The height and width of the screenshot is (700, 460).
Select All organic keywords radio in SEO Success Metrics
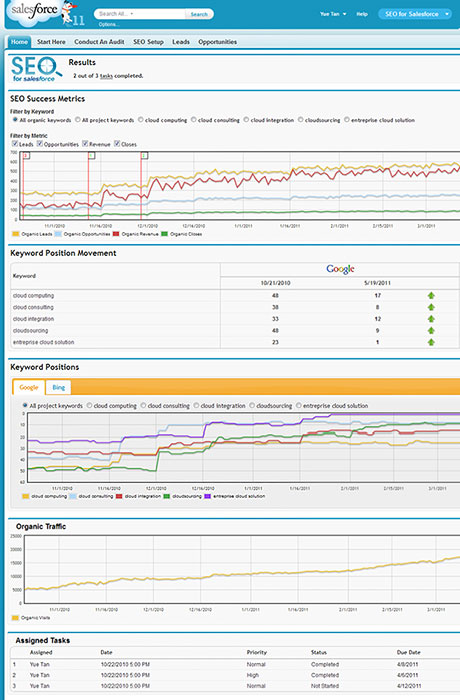tap(15, 120)
